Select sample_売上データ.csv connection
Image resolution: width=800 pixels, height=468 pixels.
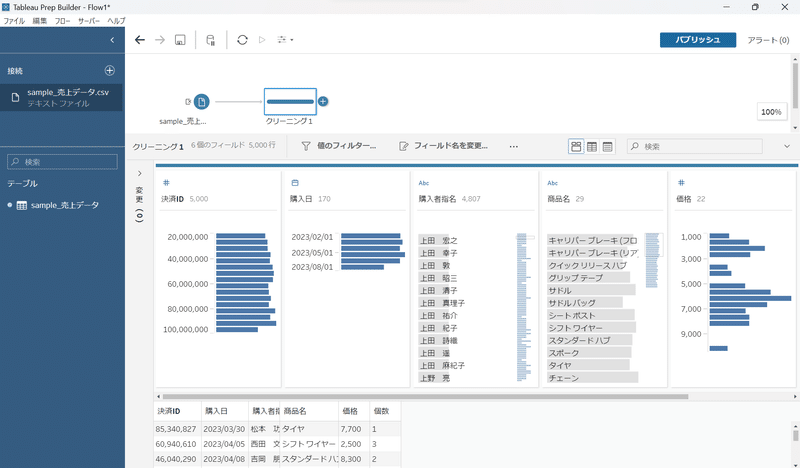pyautogui.click(x=62, y=97)
